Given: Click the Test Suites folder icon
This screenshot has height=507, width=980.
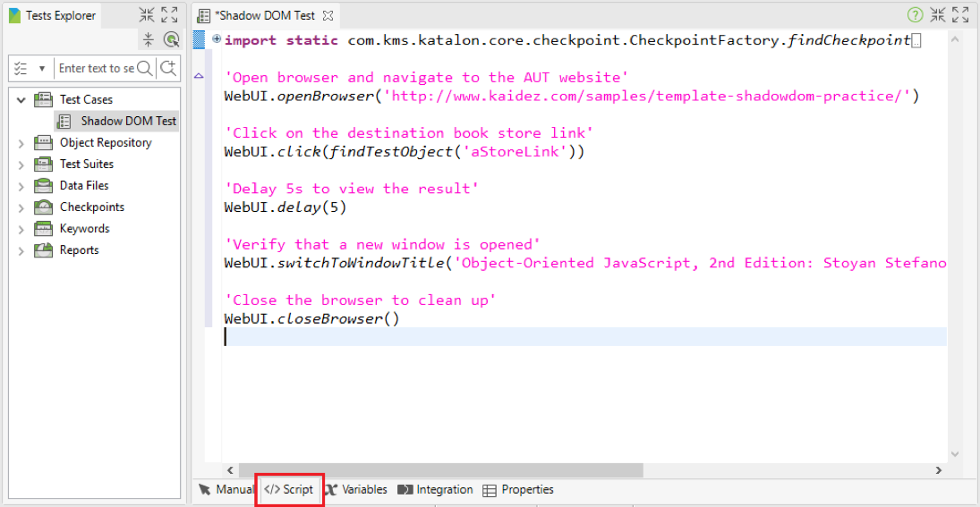Looking at the screenshot, I should coord(43,165).
